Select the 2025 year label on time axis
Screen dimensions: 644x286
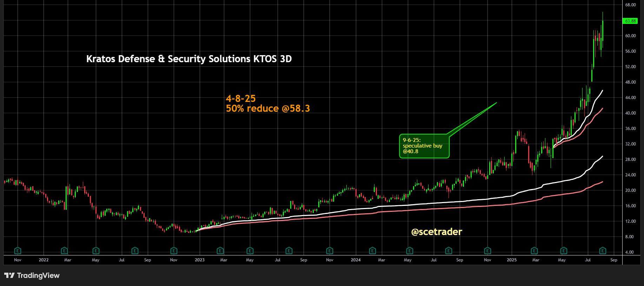512,260
